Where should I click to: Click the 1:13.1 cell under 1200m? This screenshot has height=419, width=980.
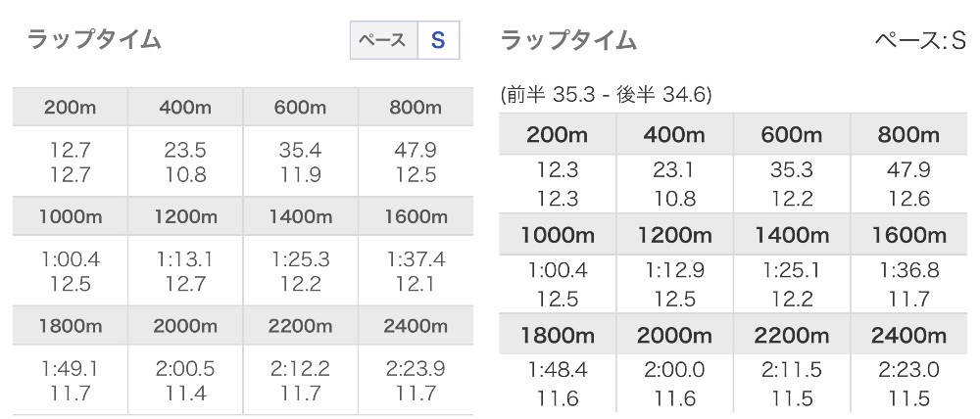[185, 259]
